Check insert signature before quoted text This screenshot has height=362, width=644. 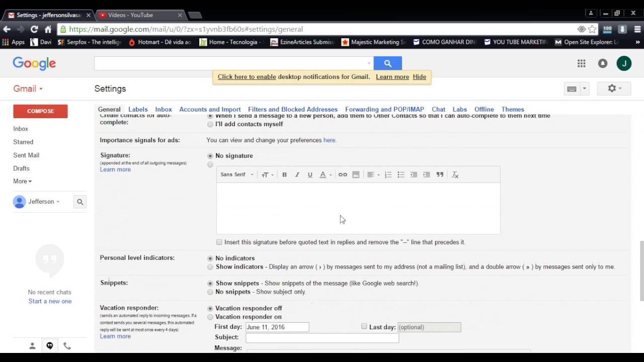pyautogui.click(x=219, y=242)
